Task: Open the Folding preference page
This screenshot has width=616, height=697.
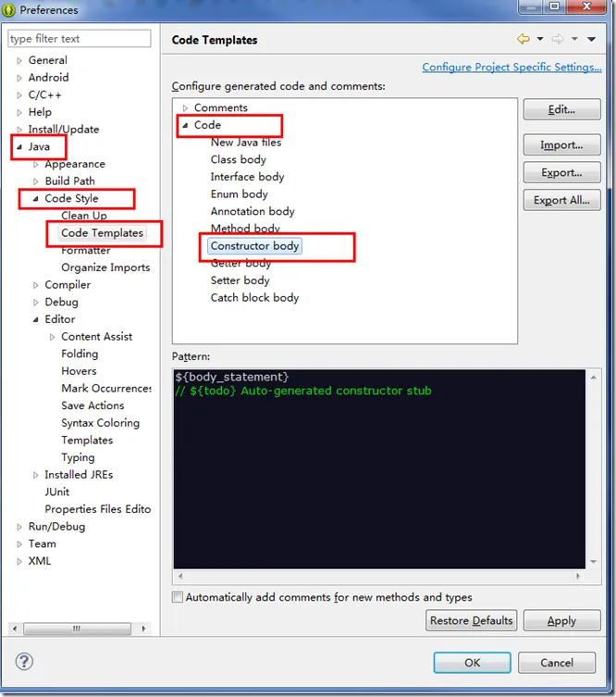Action: 80,354
